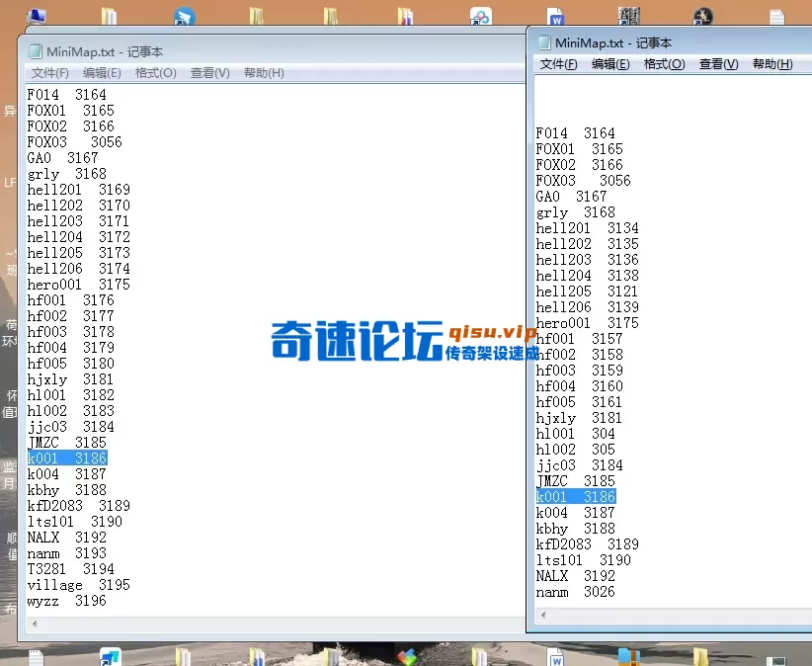Click the left scroll arrow in the left Notepad window
Image resolution: width=812 pixels, height=666 pixels.
37,624
